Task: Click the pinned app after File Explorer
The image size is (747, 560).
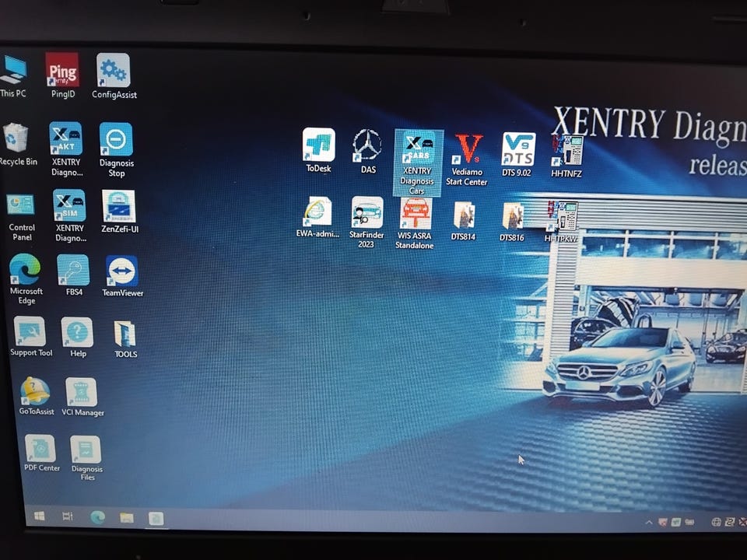Action: 156,518
